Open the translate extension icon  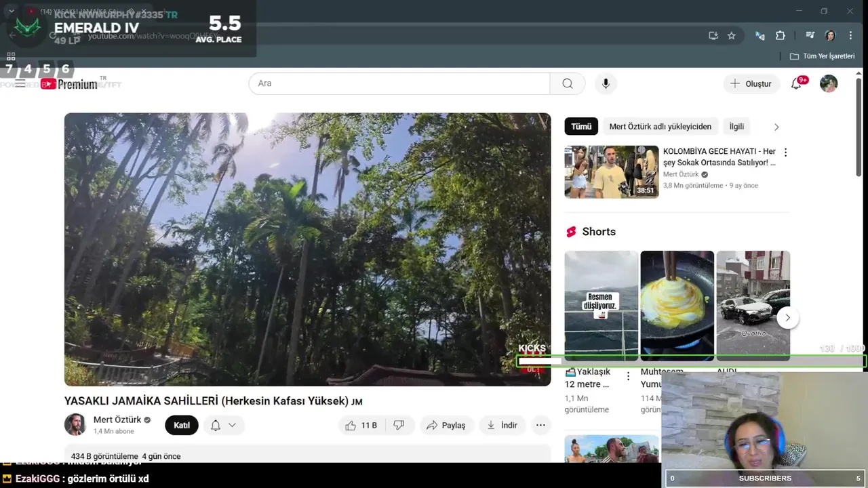760,35
